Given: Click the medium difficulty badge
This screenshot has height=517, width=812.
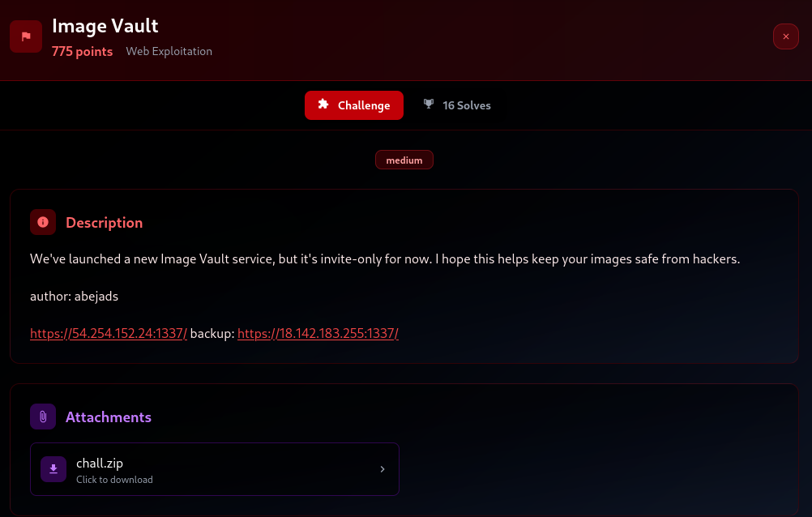Looking at the screenshot, I should tap(404, 160).
